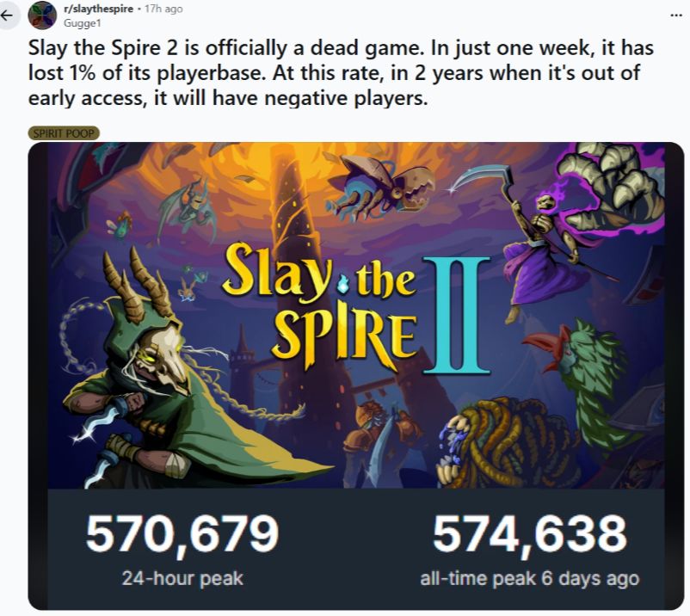Click the 570,679 player count number

182,533
